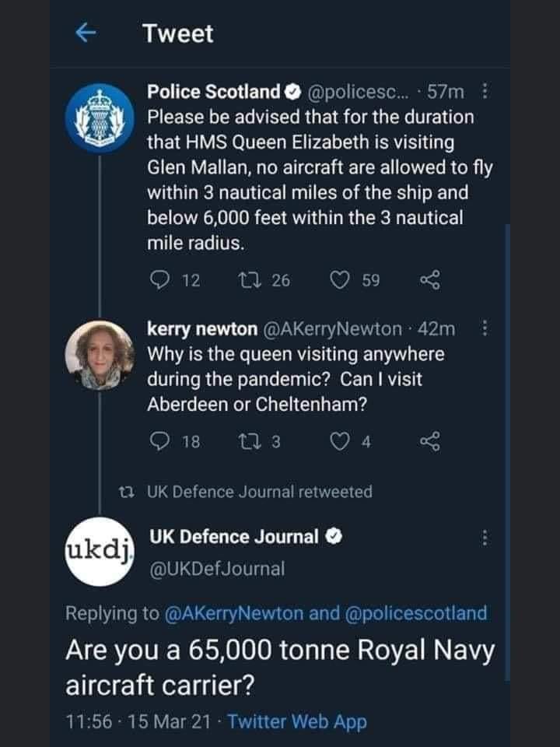The height and width of the screenshot is (747, 560).
Task: Open the UK Defence Journal profile name
Action: (233, 537)
